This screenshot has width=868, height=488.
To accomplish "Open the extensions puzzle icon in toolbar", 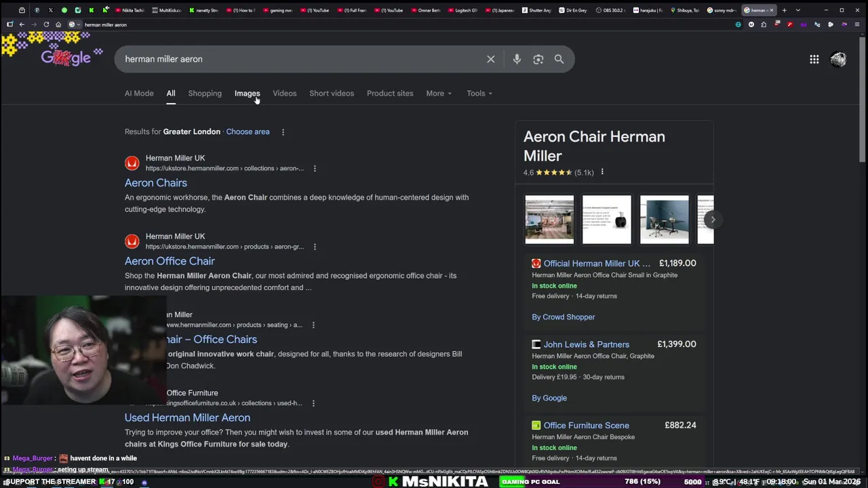I will (764, 24).
